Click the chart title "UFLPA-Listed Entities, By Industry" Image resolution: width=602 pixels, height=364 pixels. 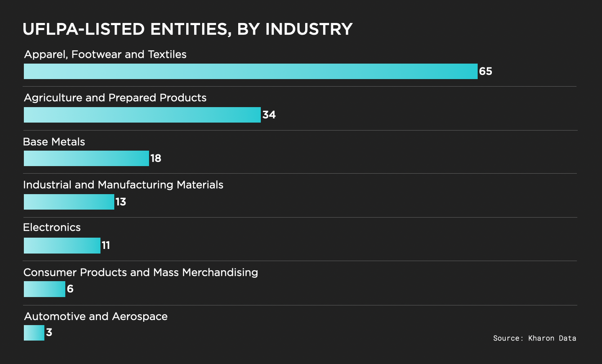click(188, 29)
